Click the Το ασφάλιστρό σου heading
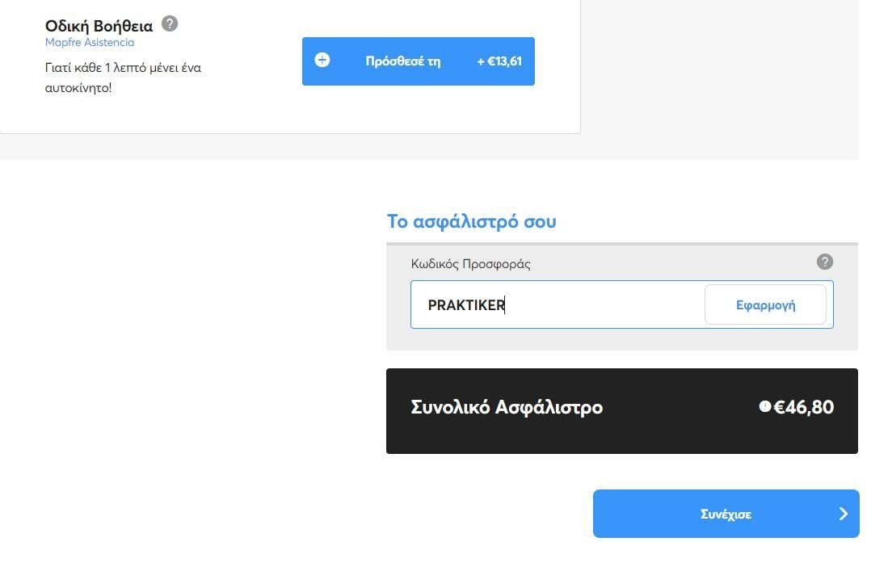888x588 pixels. [x=471, y=221]
